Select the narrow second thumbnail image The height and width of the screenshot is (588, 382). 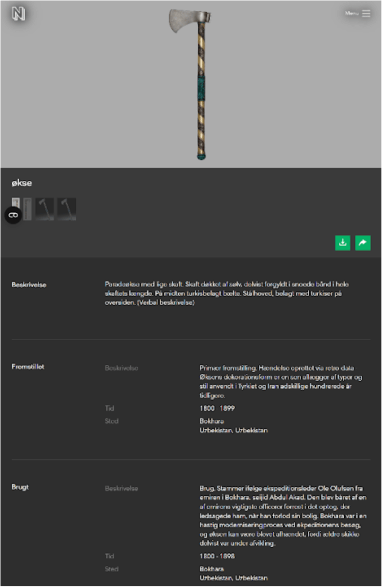tap(28, 209)
